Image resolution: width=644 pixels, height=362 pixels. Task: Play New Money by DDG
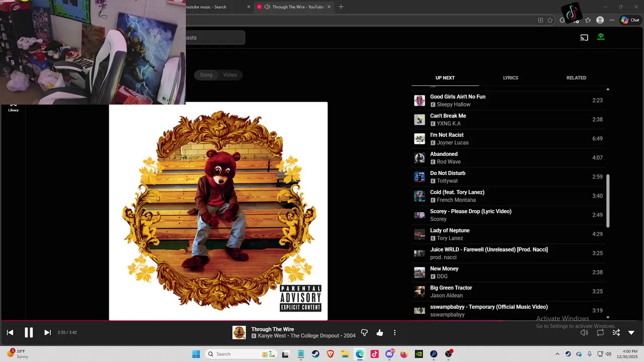pos(508,273)
